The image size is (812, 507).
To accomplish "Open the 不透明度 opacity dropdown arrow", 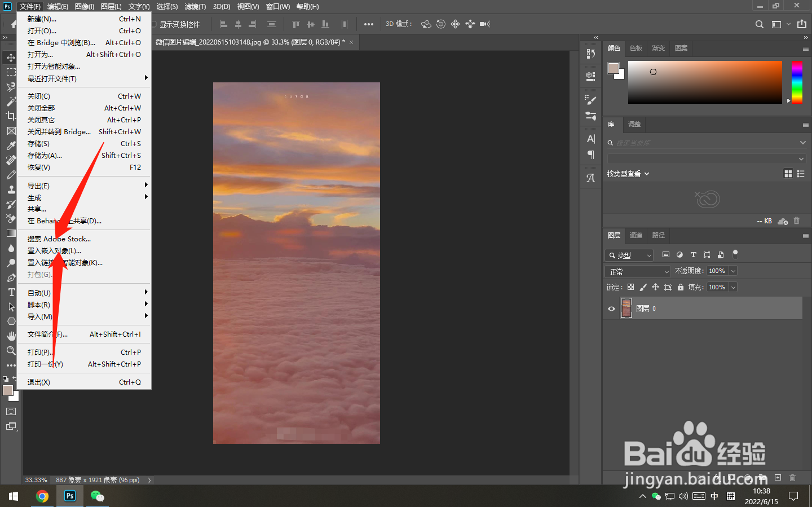I will point(733,271).
